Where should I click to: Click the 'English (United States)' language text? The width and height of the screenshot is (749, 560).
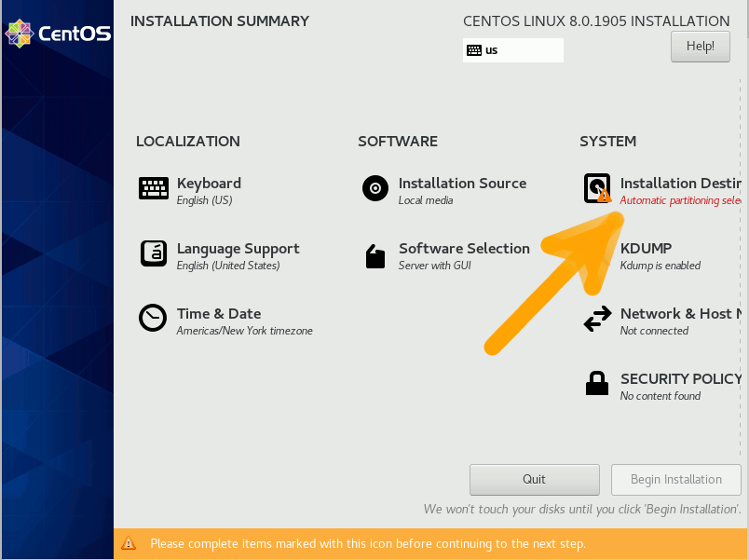pos(228,266)
